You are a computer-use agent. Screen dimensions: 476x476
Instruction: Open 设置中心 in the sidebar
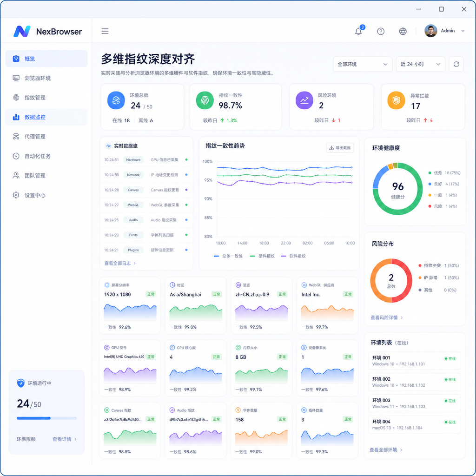46,195
